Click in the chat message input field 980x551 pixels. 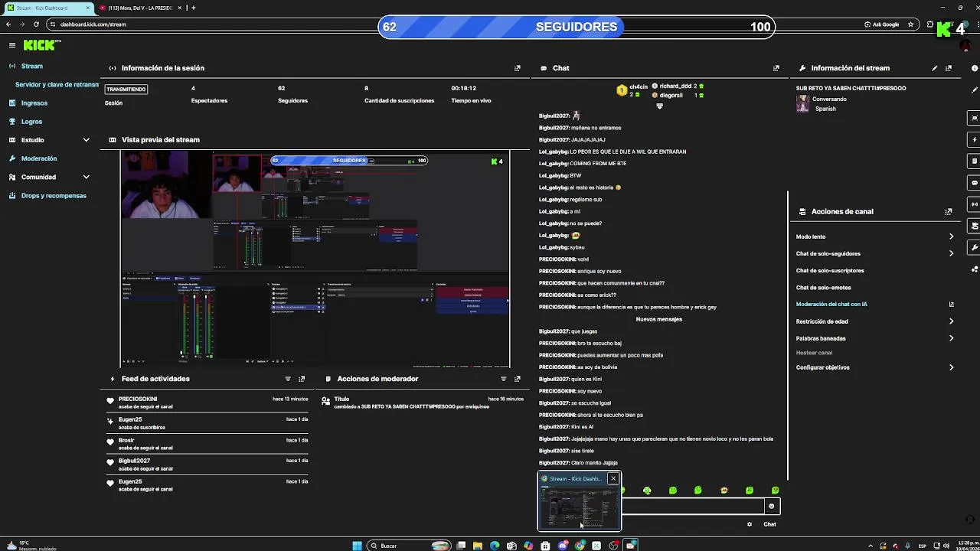tap(692, 506)
